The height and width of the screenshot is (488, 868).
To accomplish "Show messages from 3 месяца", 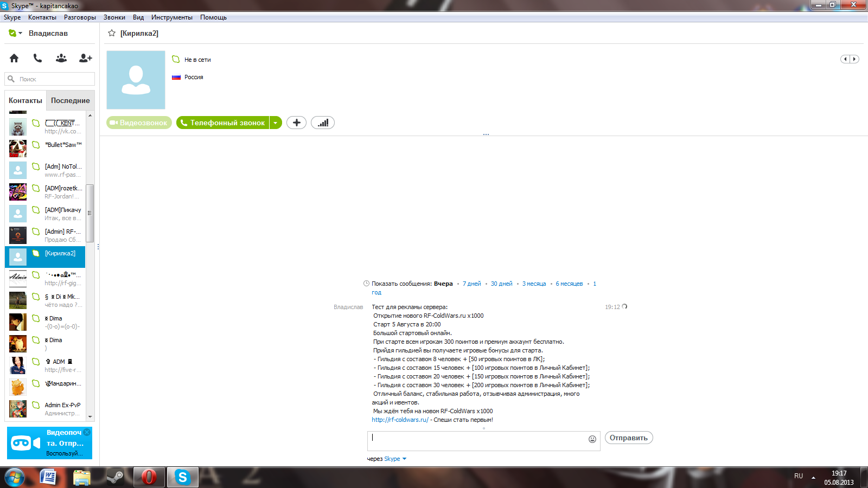I will (534, 284).
